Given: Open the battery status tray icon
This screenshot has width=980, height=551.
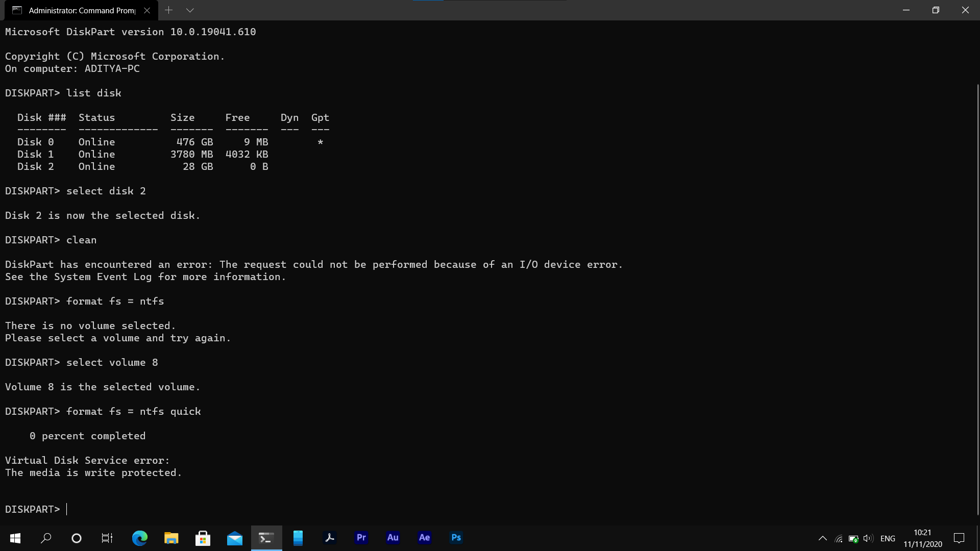Looking at the screenshot, I should [853, 538].
